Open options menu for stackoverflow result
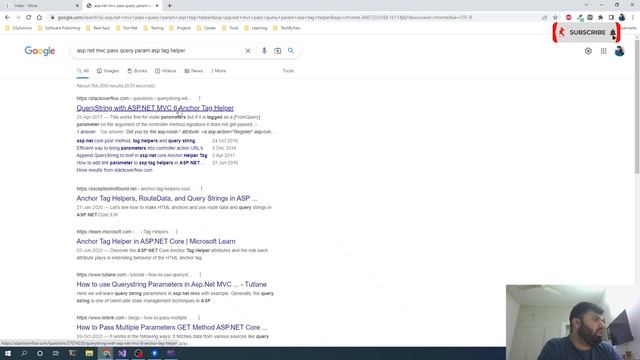640x360 pixels. 200,98
